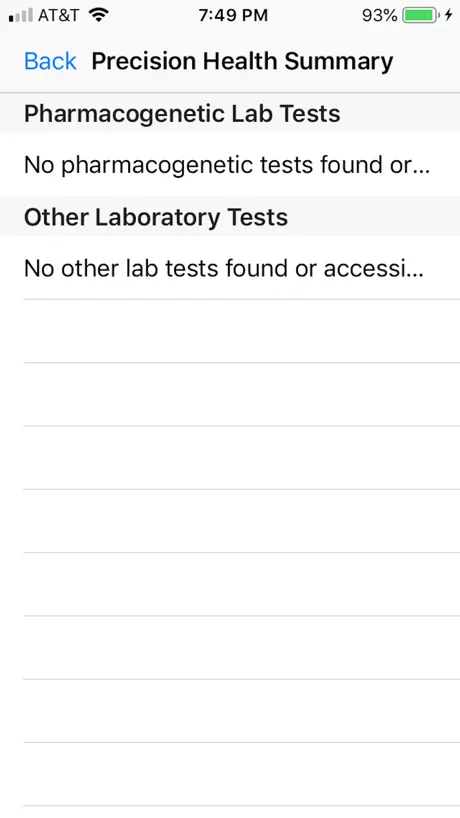Tap the Precision Health Summary title

(x=242, y=61)
